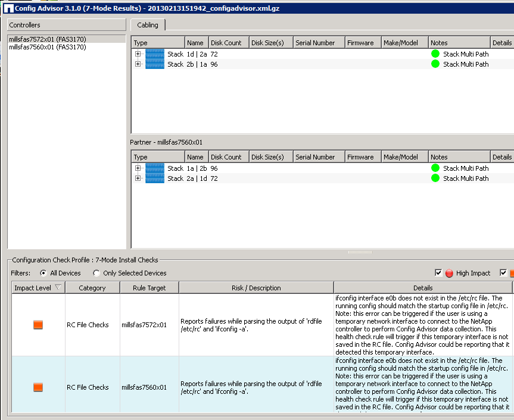
Task: Click the disk shelf icon for Stack 2b | 1a
Action: tap(155, 64)
